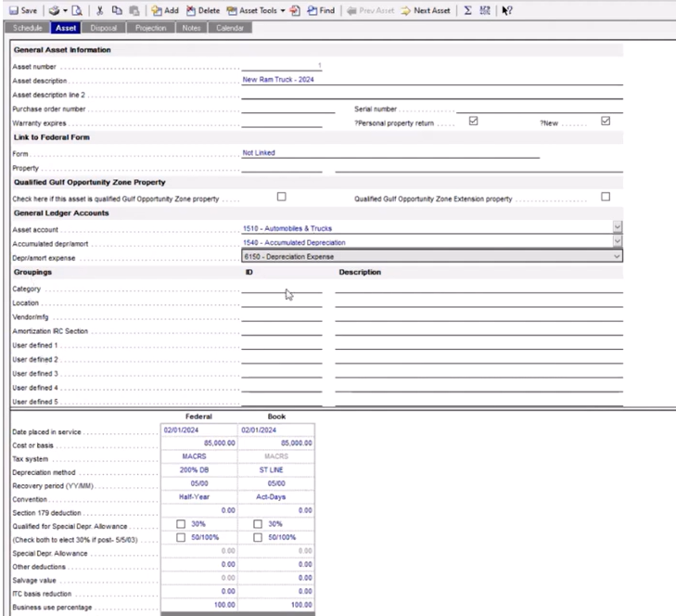This screenshot has width=676, height=616.
Task: Enable Federal 30% special depreciation allowance
Action: [x=183, y=524]
